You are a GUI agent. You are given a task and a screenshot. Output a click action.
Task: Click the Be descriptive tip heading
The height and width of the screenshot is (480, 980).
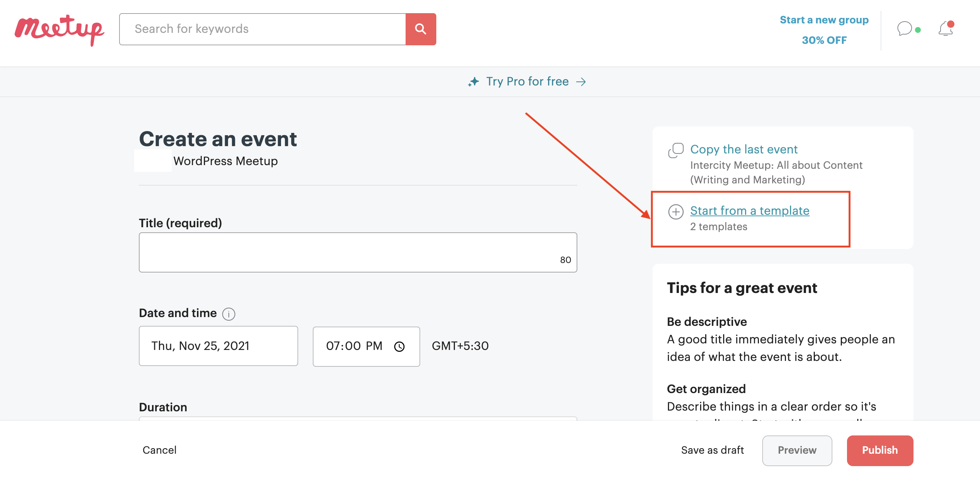(x=706, y=321)
